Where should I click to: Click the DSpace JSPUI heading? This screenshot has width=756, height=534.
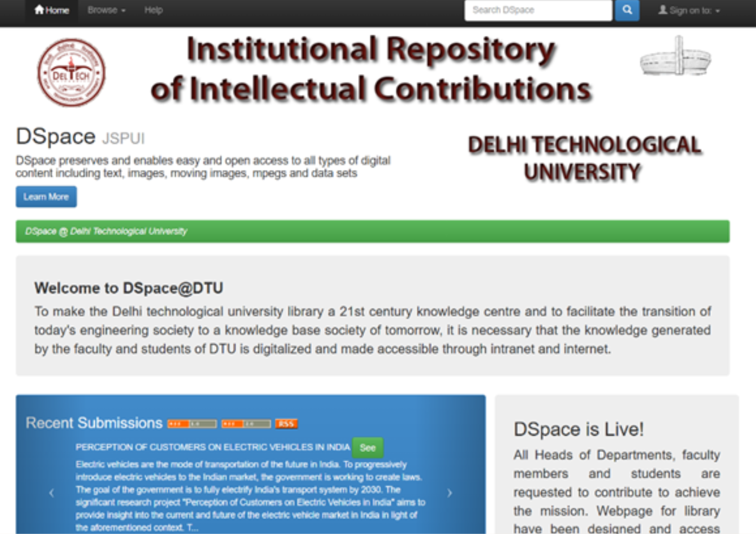pos(80,137)
